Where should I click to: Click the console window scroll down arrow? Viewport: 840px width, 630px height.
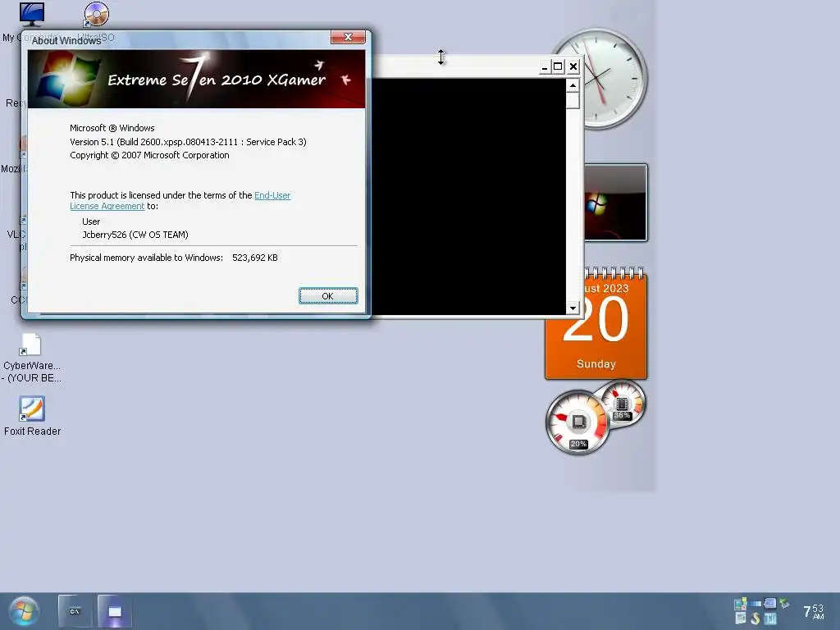point(573,308)
